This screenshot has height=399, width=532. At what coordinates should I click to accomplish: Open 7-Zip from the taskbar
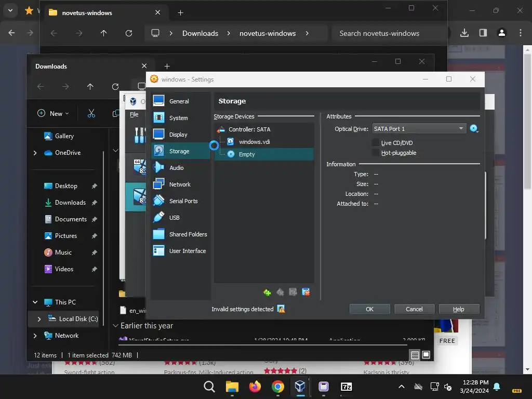click(346, 387)
